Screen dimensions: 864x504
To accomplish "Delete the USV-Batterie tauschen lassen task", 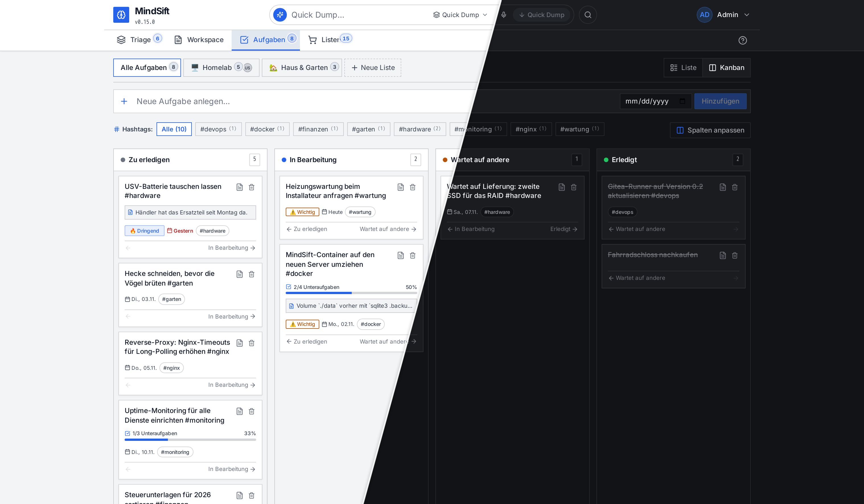I will tap(251, 187).
